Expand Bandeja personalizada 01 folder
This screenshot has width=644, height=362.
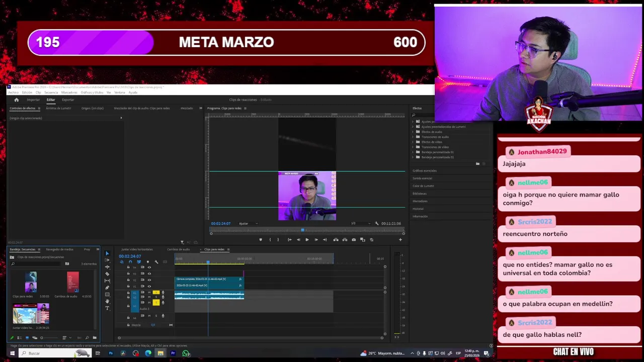[413, 152]
